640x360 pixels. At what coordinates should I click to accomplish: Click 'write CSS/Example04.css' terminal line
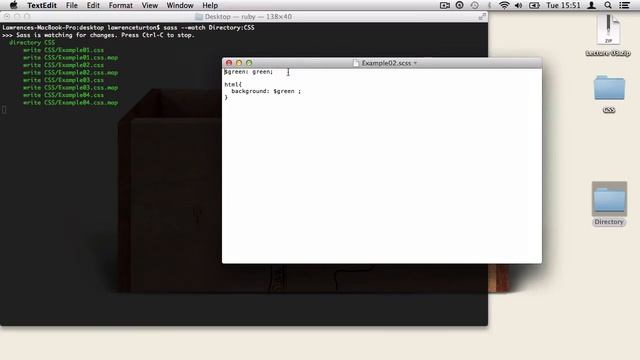click(x=63, y=95)
